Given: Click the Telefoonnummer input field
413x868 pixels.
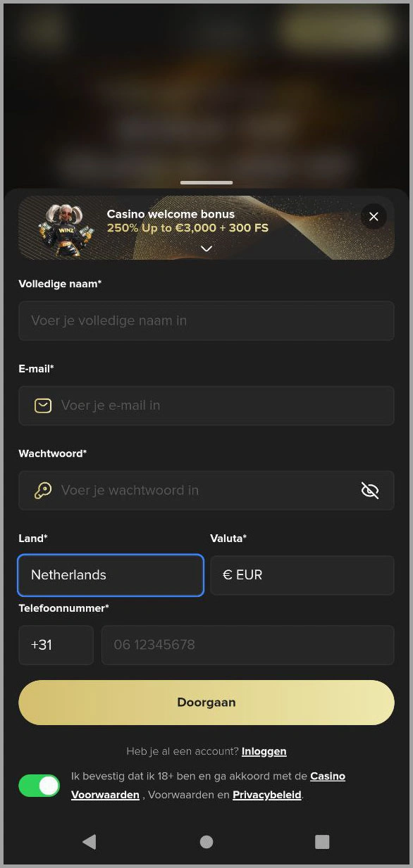Looking at the screenshot, I should [247, 645].
